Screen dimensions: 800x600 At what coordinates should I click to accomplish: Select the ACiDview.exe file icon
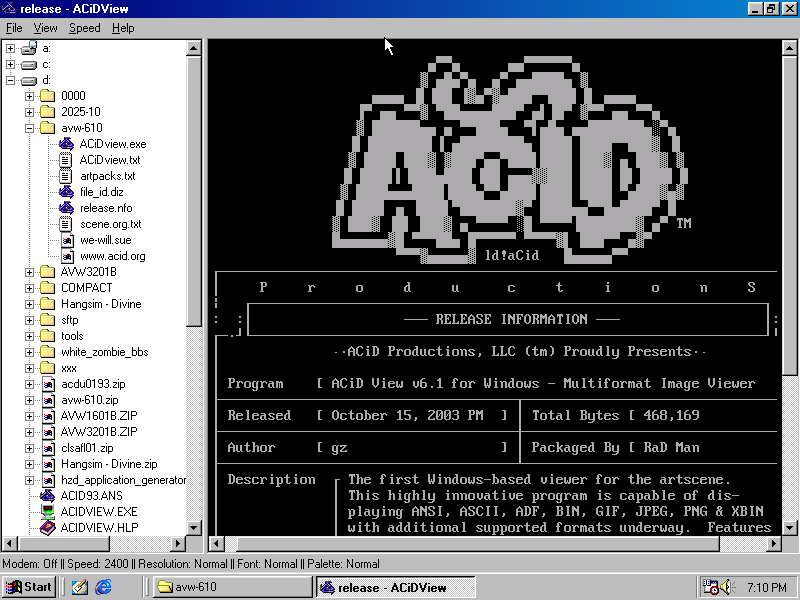(66, 144)
